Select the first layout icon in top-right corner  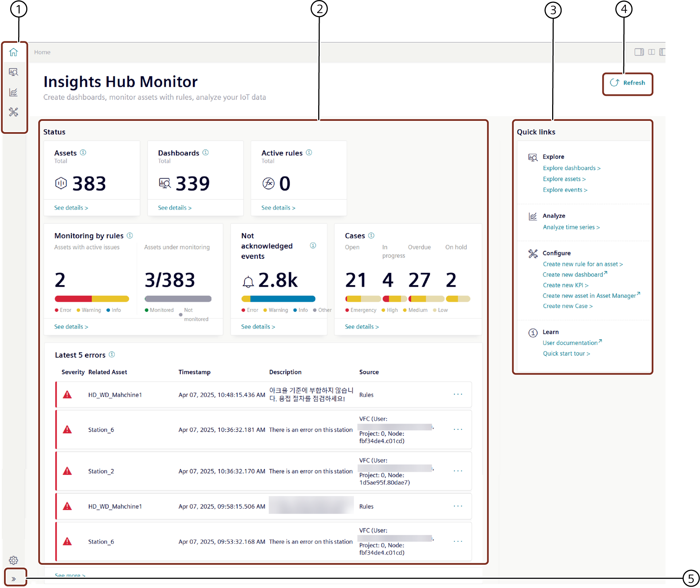click(x=639, y=52)
